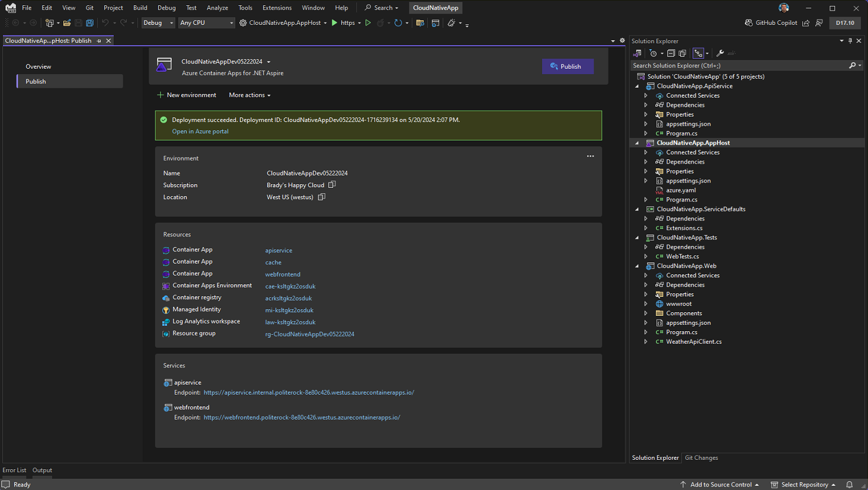Collapse the CloudNativeApp.Web project node
Screen dimensions: 868x490
click(638, 266)
